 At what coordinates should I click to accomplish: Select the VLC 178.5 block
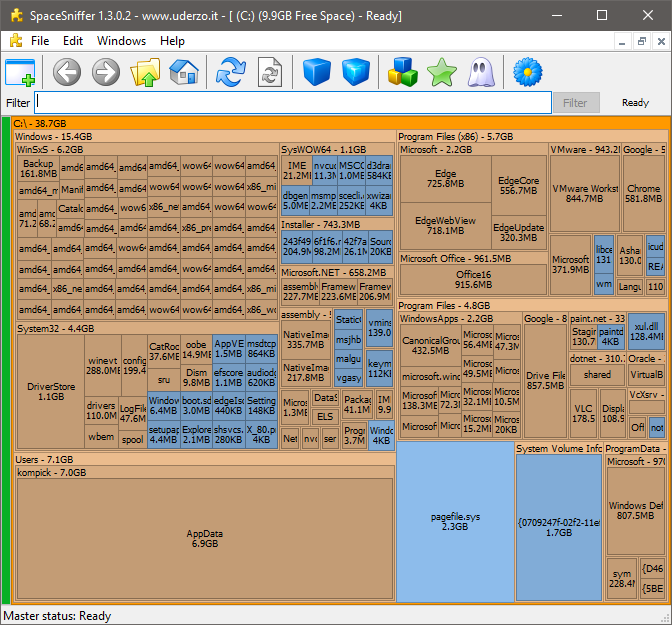[x=584, y=414]
